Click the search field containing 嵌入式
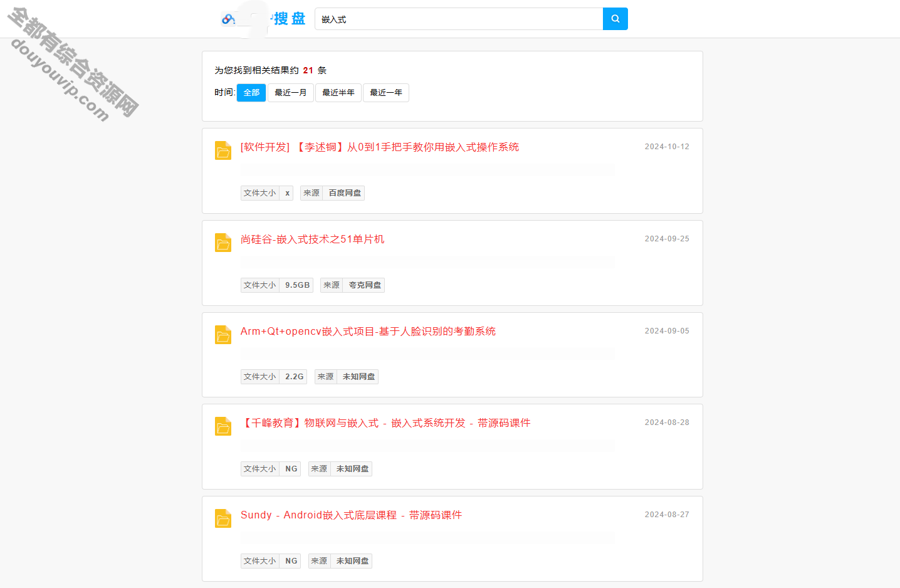The width and height of the screenshot is (900, 588). click(459, 19)
